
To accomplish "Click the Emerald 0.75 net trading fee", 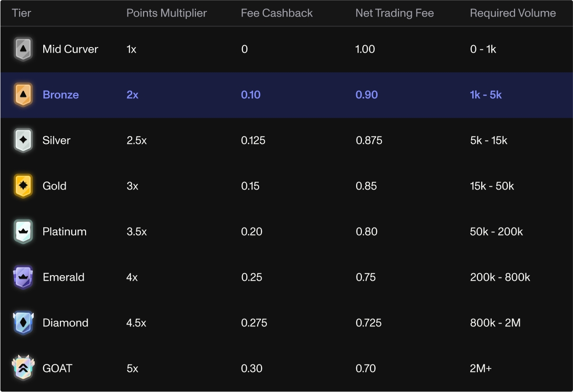I will click(366, 277).
